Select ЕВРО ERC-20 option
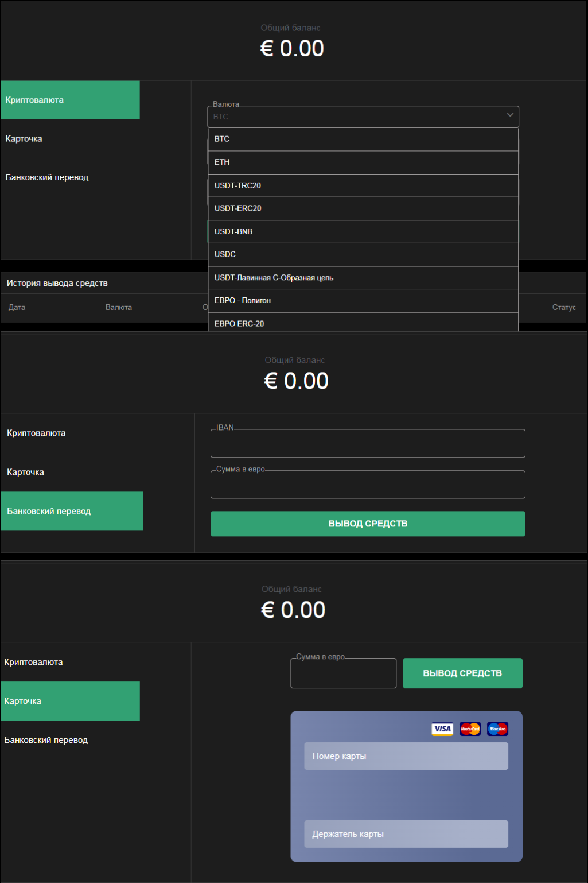The height and width of the screenshot is (883, 588). [x=363, y=323]
